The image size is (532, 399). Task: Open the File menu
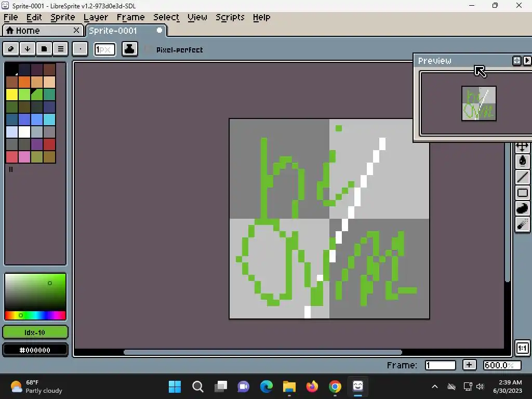[11, 17]
